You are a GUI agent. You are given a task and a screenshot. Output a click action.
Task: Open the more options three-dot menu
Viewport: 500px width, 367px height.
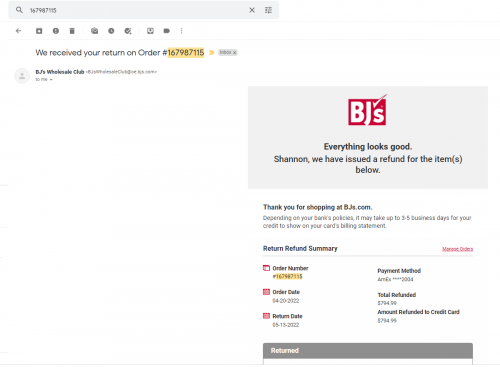point(181,31)
